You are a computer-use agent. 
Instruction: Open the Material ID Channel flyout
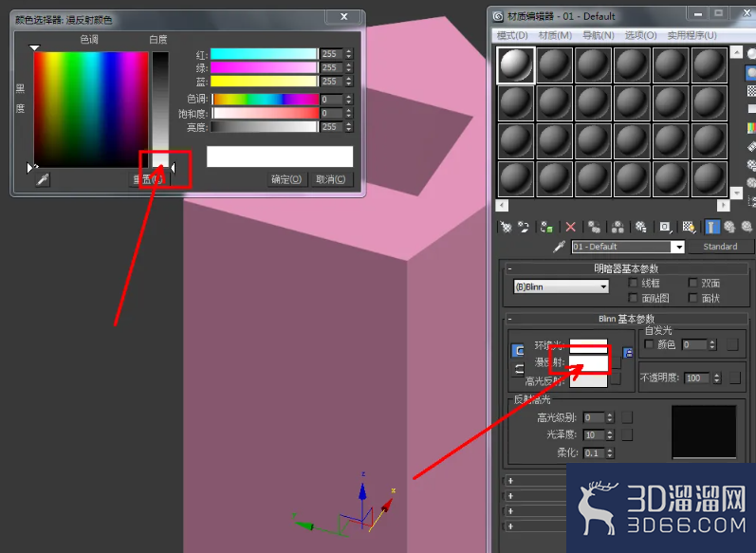point(665,227)
